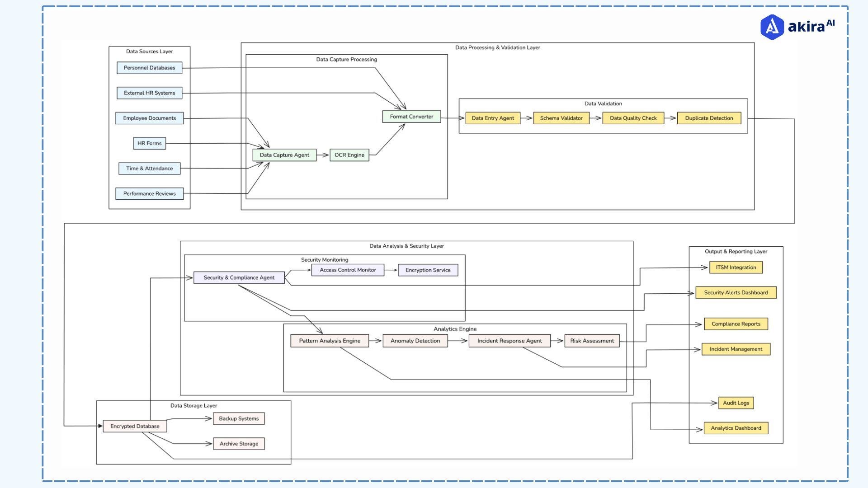Click the Performance Reviews box
868x488 pixels.
(x=149, y=193)
